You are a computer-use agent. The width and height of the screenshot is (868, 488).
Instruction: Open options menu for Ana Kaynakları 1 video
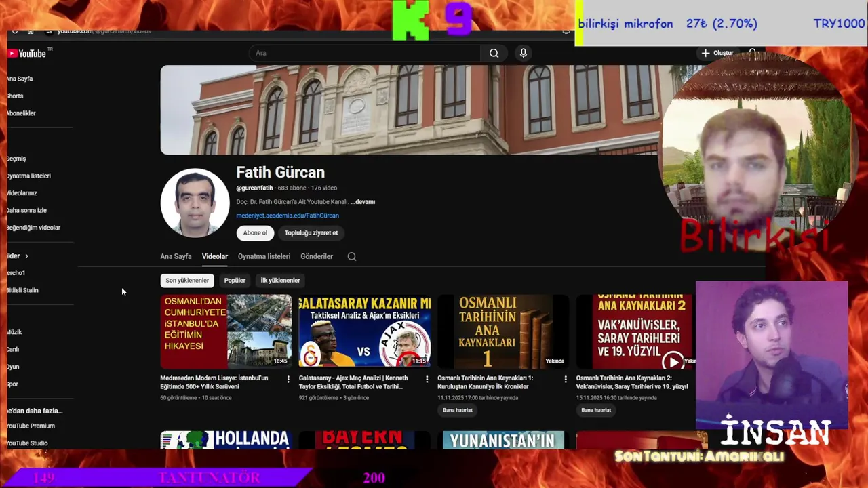(x=566, y=380)
